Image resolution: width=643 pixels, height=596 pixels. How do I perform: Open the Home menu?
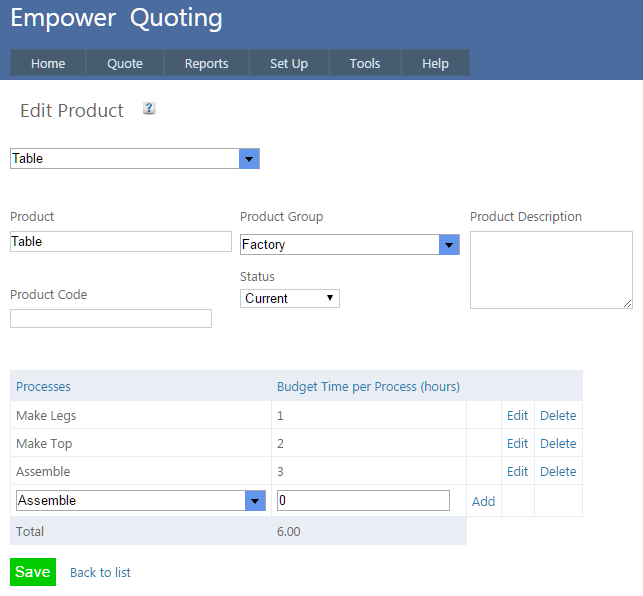(x=48, y=63)
